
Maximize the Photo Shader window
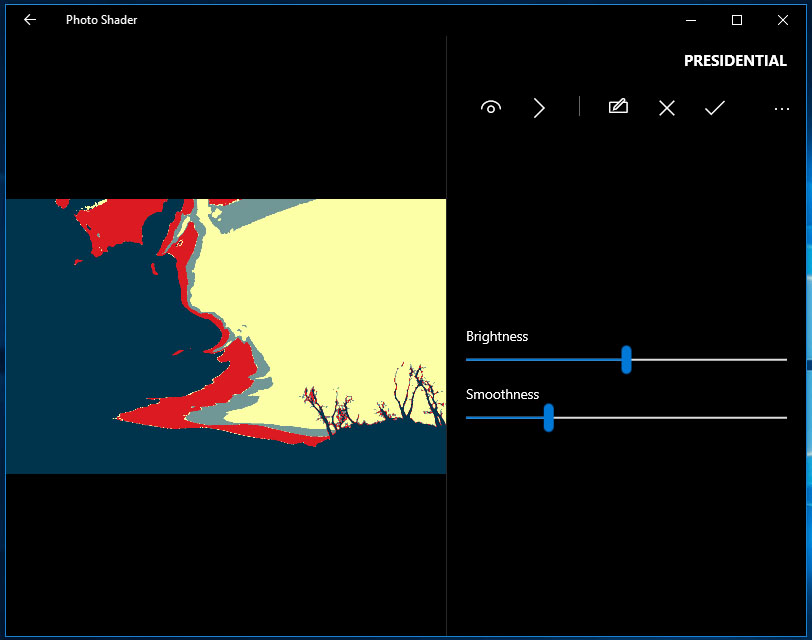coord(736,20)
